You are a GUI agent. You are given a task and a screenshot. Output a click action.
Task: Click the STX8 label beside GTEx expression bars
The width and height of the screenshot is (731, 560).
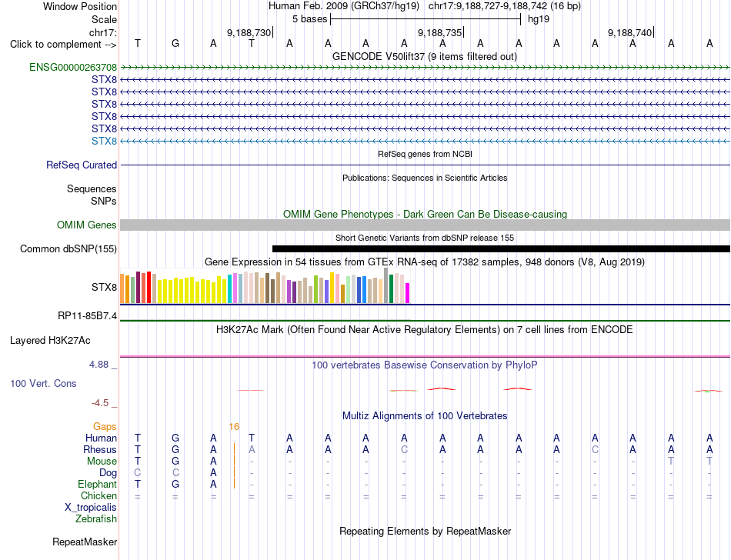click(x=104, y=288)
